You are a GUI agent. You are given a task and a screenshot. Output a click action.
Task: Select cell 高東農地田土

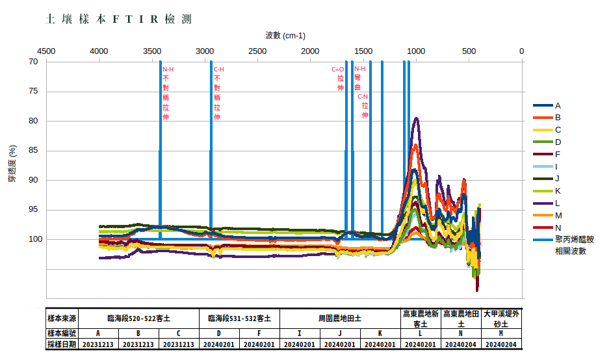pos(461,318)
